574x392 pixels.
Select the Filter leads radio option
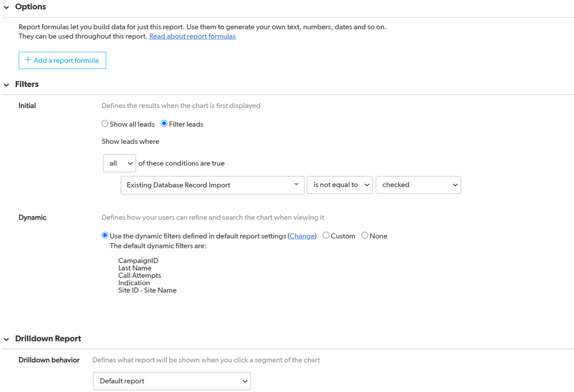point(164,124)
